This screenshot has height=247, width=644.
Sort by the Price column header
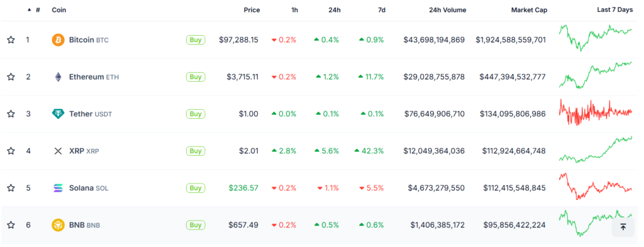(x=252, y=10)
